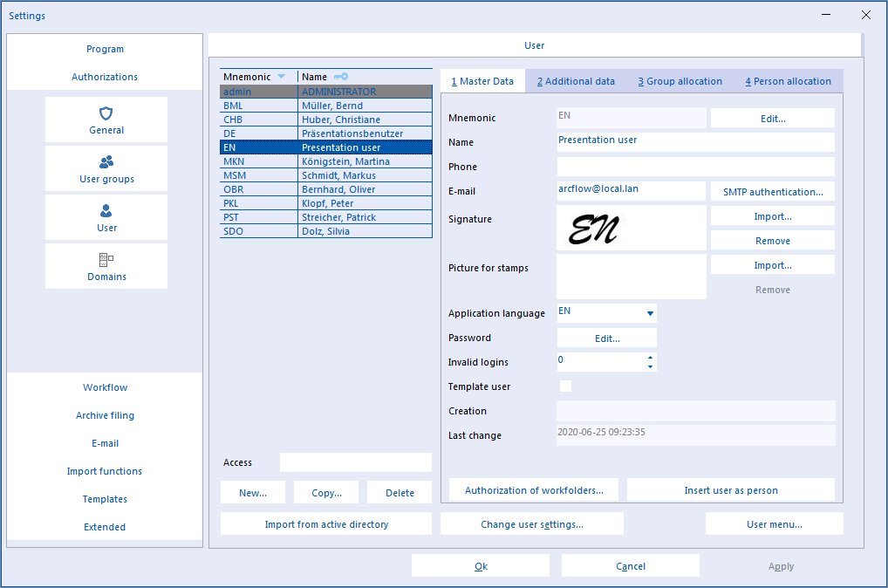Screen dimensions: 888x588
Task: Increase the Invalid logins value with up arrow
Action: (650, 358)
